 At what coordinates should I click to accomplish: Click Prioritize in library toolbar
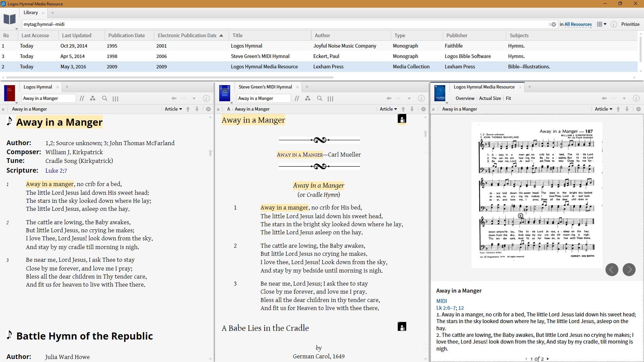click(630, 24)
